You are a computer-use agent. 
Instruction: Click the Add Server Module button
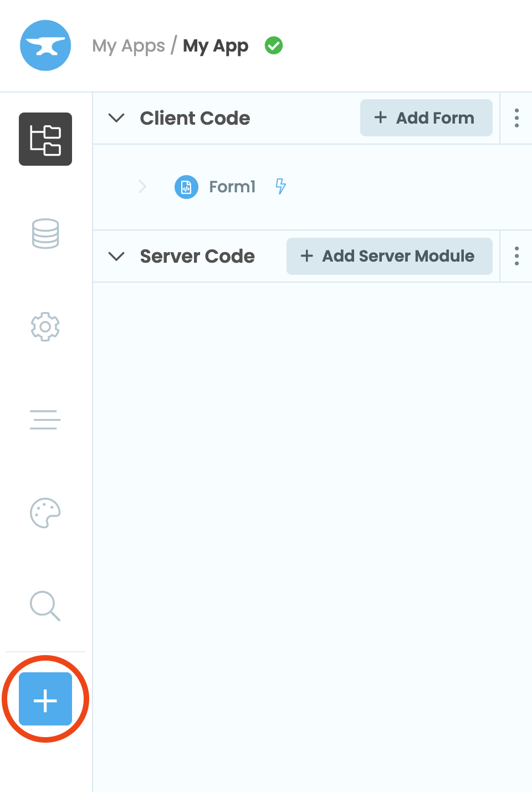(389, 256)
